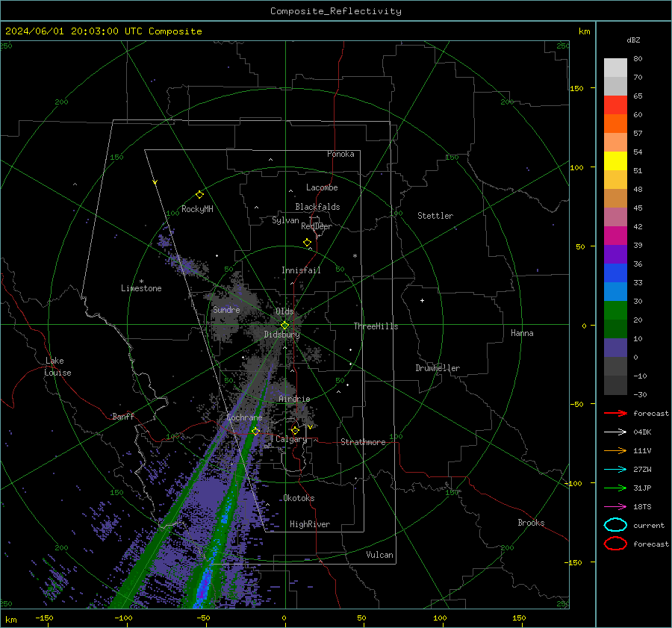The height and width of the screenshot is (628, 672).
Task: Click the -150 value on bottom km axis
Action: (x=44, y=618)
